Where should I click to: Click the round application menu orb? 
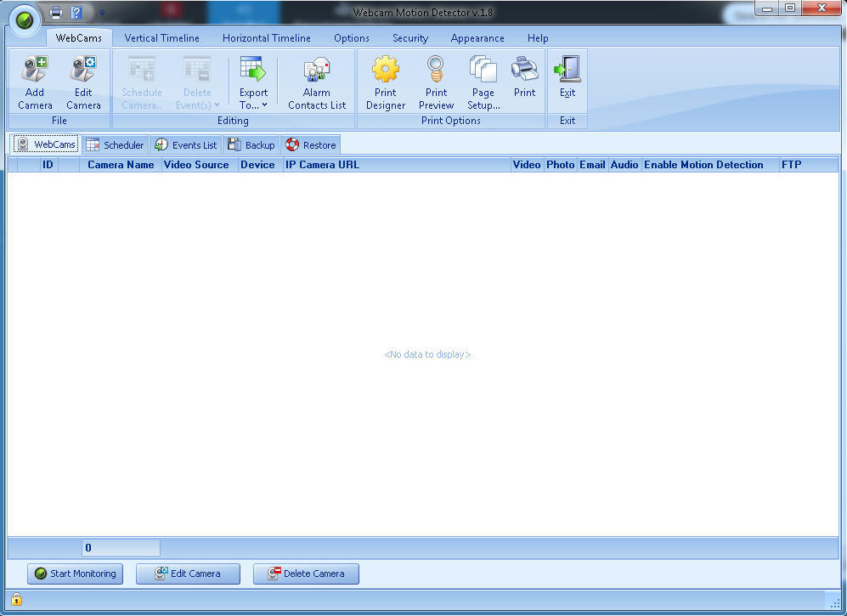click(25, 20)
